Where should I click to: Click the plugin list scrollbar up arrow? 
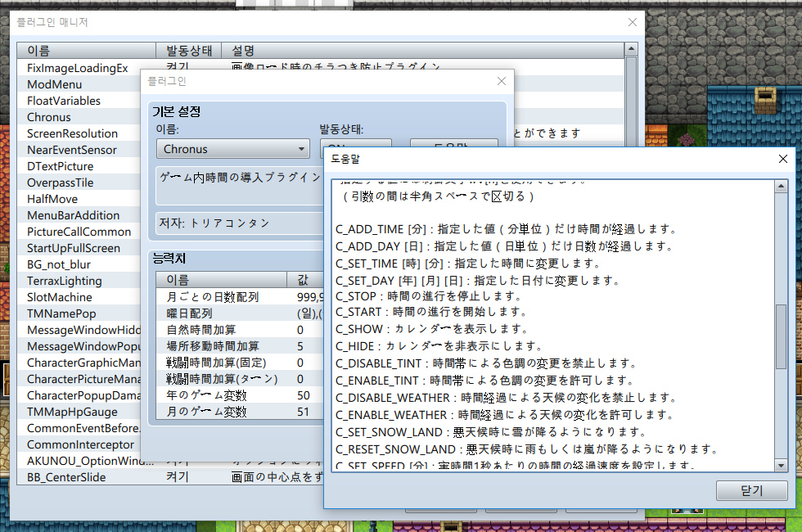[631, 47]
